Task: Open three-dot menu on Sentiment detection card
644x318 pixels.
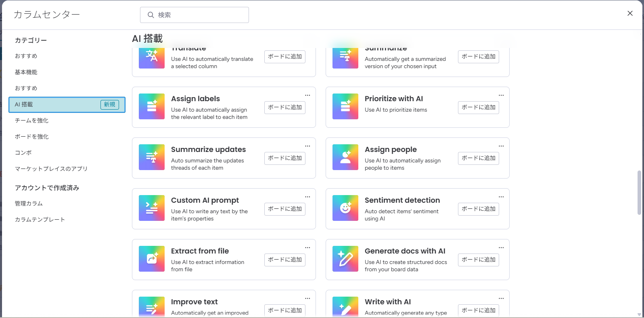Action: pos(501,197)
